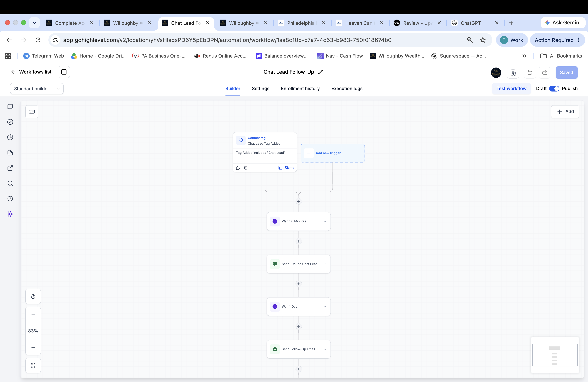Open options menu for Send SMS to Chat Lead
Image resolution: width=588 pixels, height=382 pixels.
pos(324,264)
